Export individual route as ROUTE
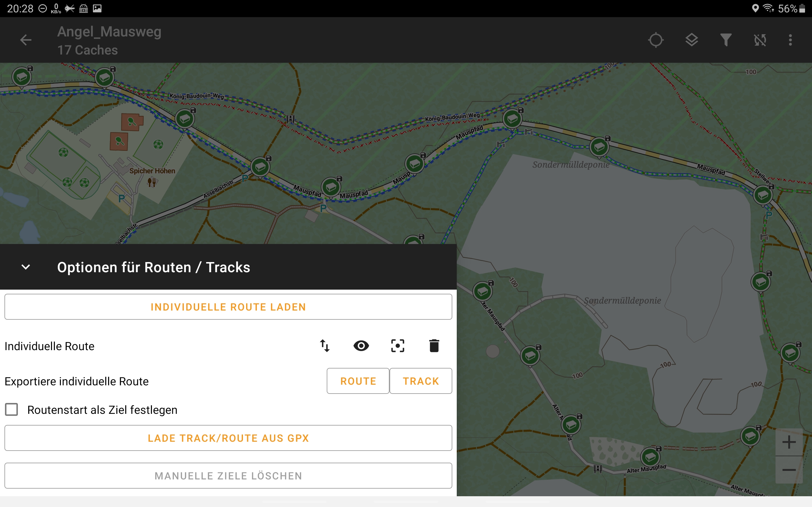This screenshot has height=507, width=812. (x=358, y=381)
